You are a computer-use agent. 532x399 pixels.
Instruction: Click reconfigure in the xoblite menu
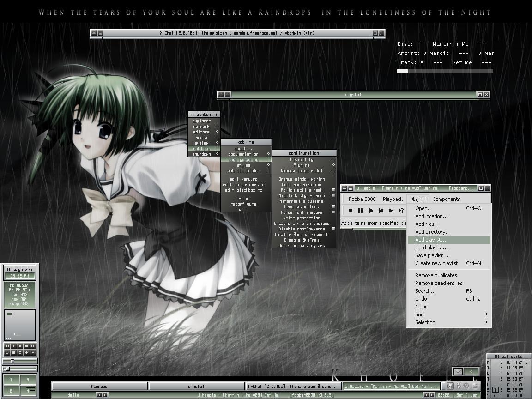pyautogui.click(x=246, y=204)
